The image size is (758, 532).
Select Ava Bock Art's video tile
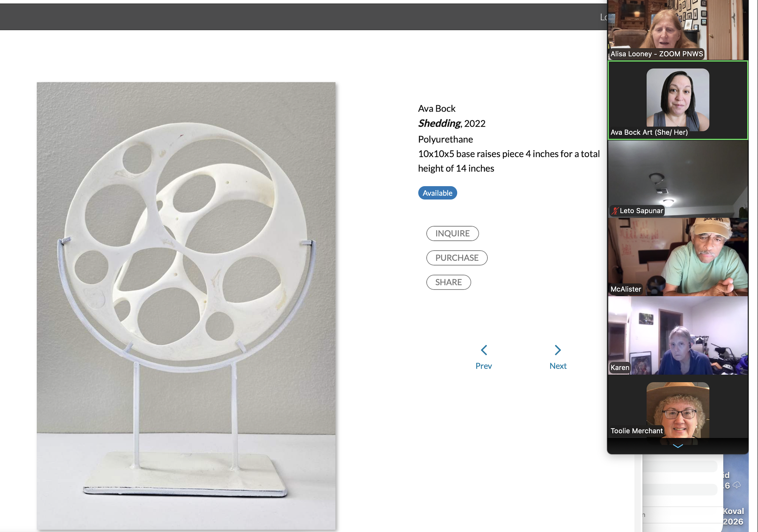point(678,100)
